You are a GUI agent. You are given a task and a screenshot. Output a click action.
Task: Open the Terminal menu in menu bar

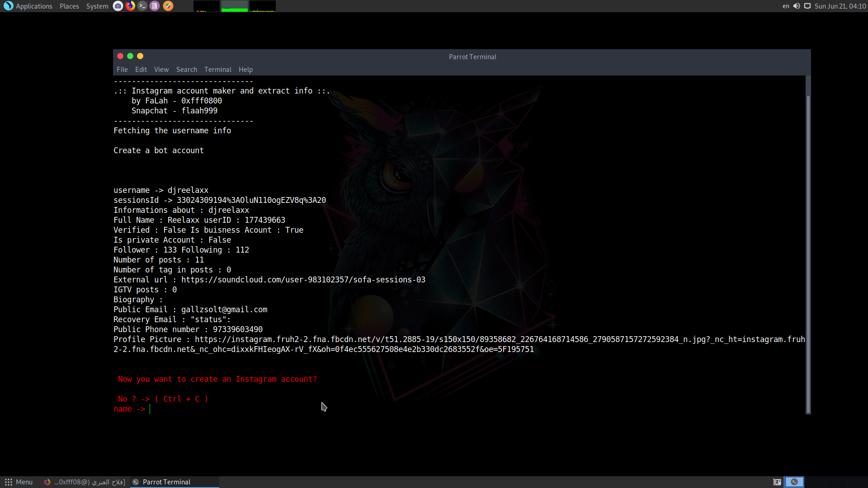coord(217,70)
